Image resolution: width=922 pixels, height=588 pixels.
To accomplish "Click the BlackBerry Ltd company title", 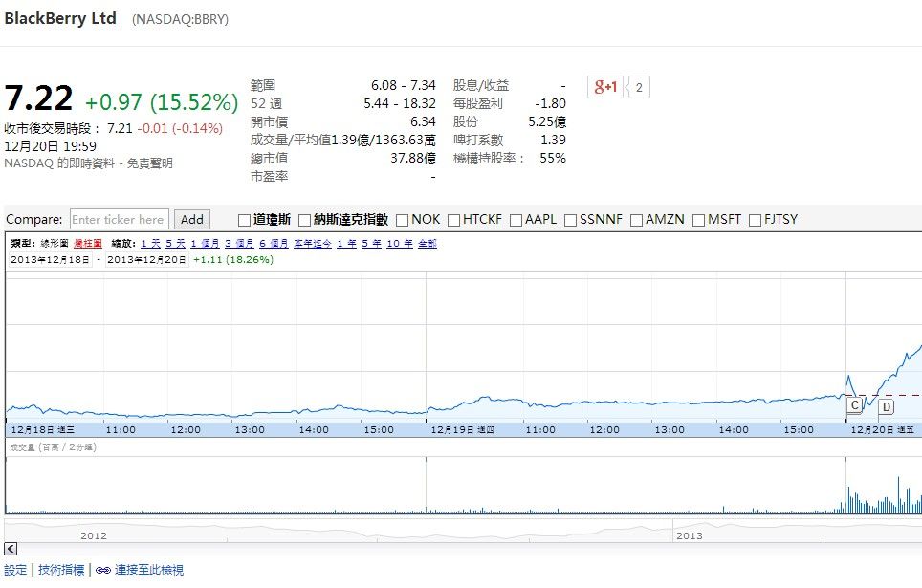I will (60, 18).
